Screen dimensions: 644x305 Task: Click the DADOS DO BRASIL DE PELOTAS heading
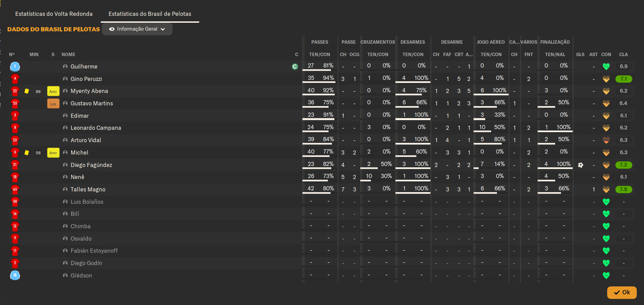53,29
